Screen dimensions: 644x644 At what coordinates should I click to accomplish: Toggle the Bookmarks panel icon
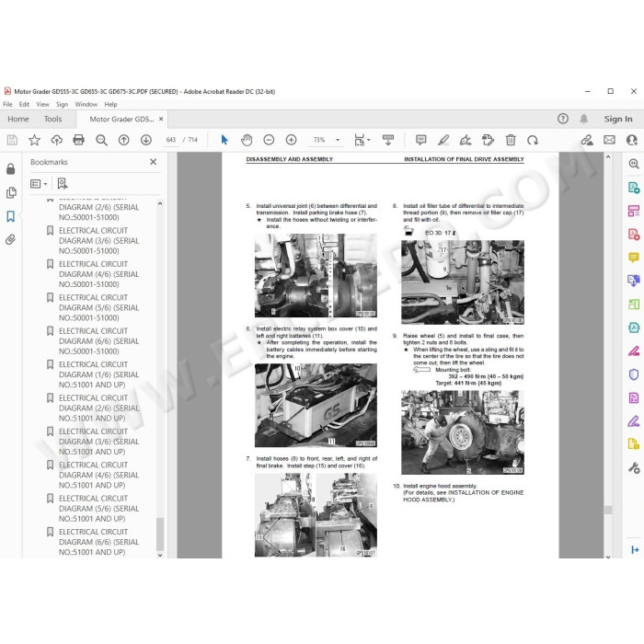coord(11,216)
